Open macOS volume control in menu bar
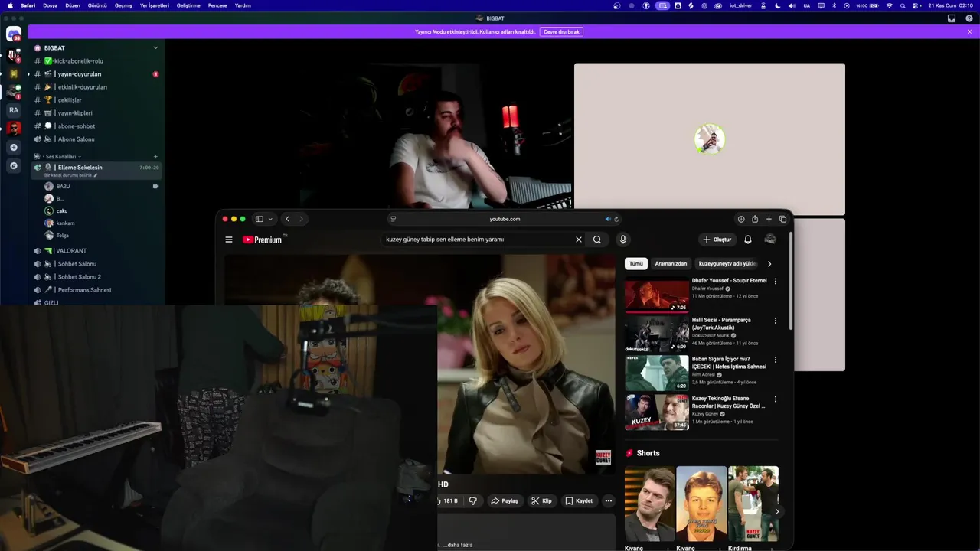Screen dimensions: 980x551 tap(792, 5)
